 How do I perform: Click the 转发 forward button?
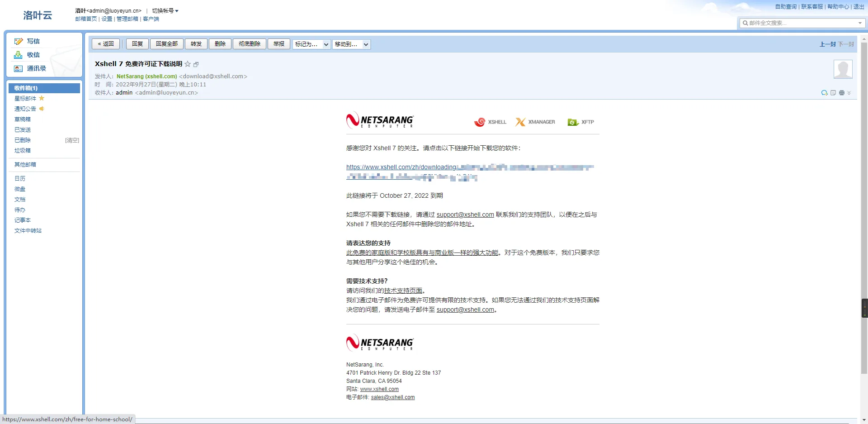[x=196, y=44]
